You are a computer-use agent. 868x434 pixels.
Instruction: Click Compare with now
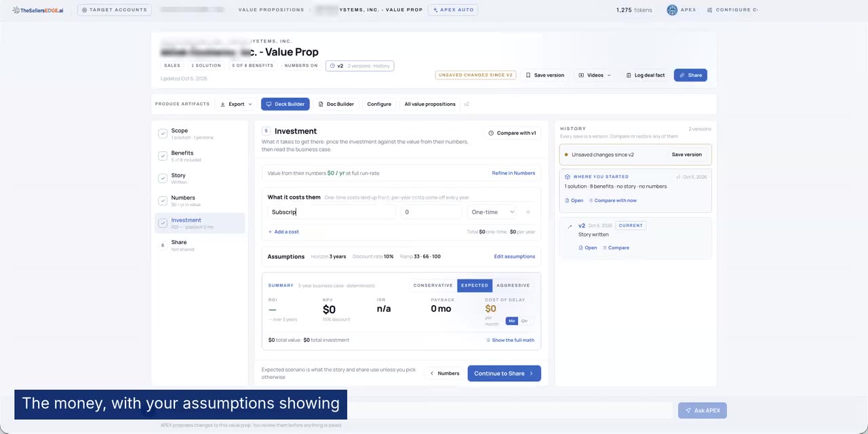point(612,201)
